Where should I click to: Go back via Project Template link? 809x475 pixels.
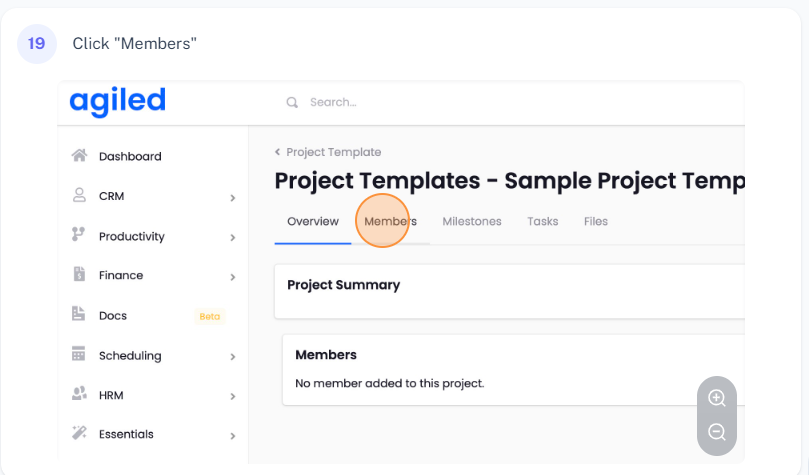(x=333, y=152)
